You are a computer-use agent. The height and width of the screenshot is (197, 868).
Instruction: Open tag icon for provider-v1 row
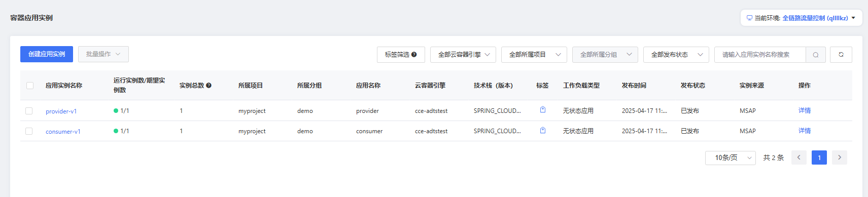(x=542, y=110)
